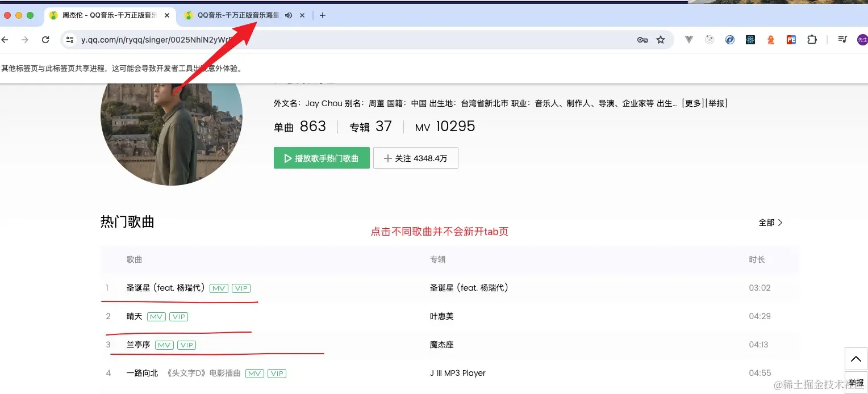Click the back-to-top chevron button
The width and height of the screenshot is (868, 394).
click(x=856, y=359)
